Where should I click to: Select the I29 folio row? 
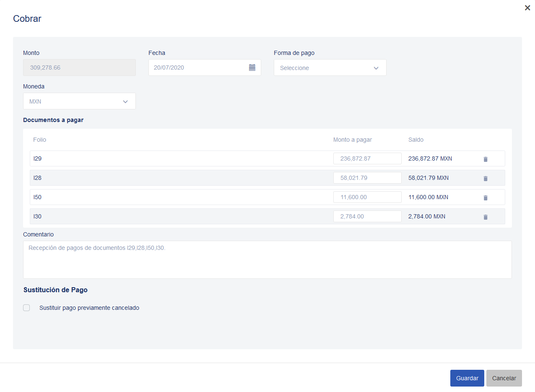coord(168,158)
